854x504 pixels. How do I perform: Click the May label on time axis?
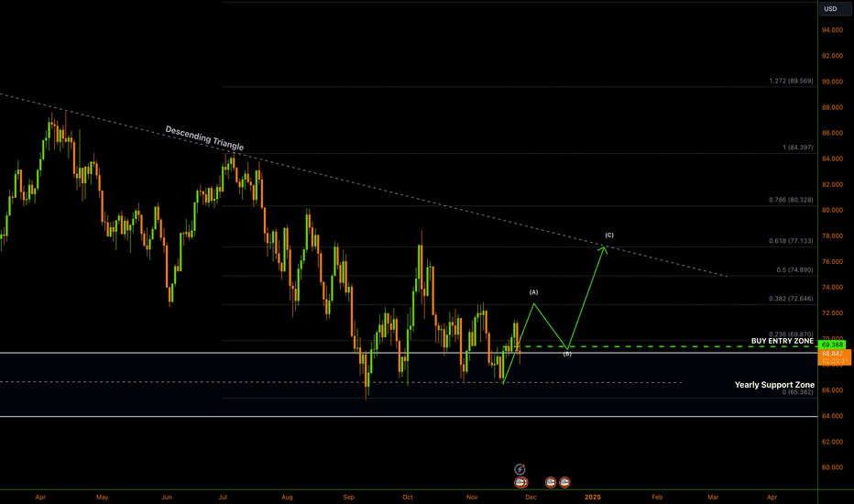pyautogui.click(x=102, y=498)
